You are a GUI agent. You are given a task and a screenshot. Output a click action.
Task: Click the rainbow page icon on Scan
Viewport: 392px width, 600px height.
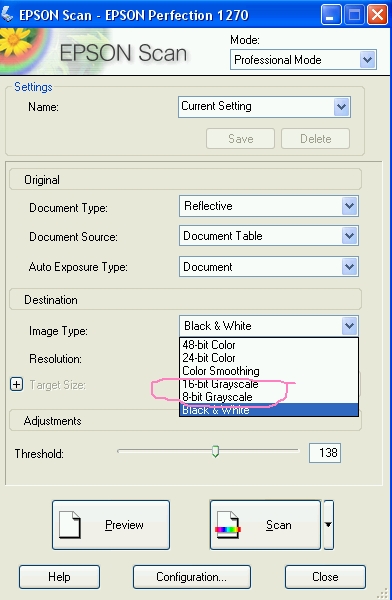(228, 525)
